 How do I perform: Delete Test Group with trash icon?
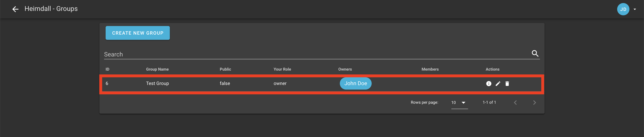[x=507, y=84]
